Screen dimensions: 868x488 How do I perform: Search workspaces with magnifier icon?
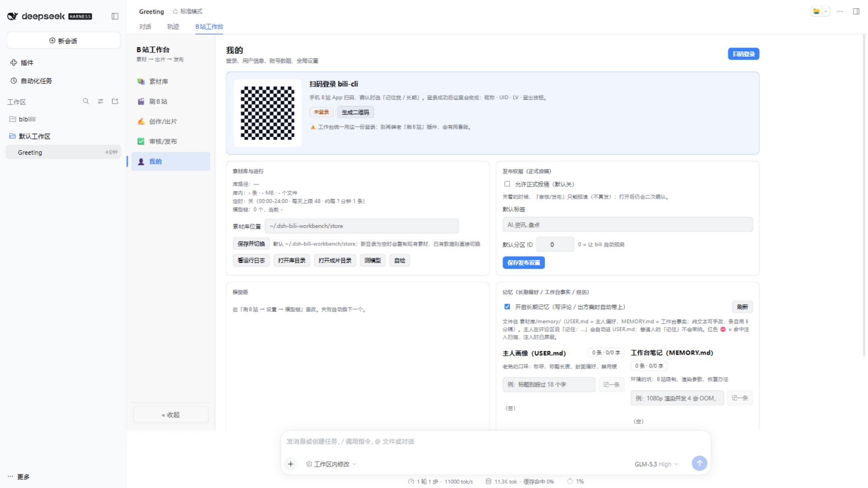(x=86, y=101)
